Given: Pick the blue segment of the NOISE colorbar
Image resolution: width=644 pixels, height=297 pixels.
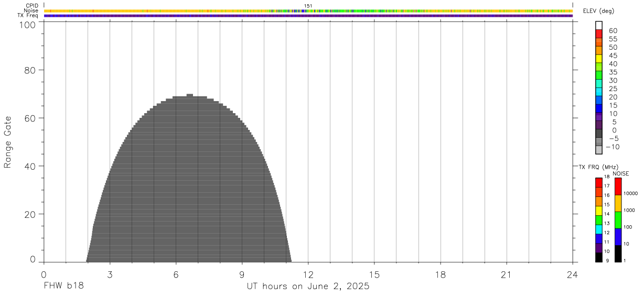Looking at the screenshot, I should tap(618, 237).
